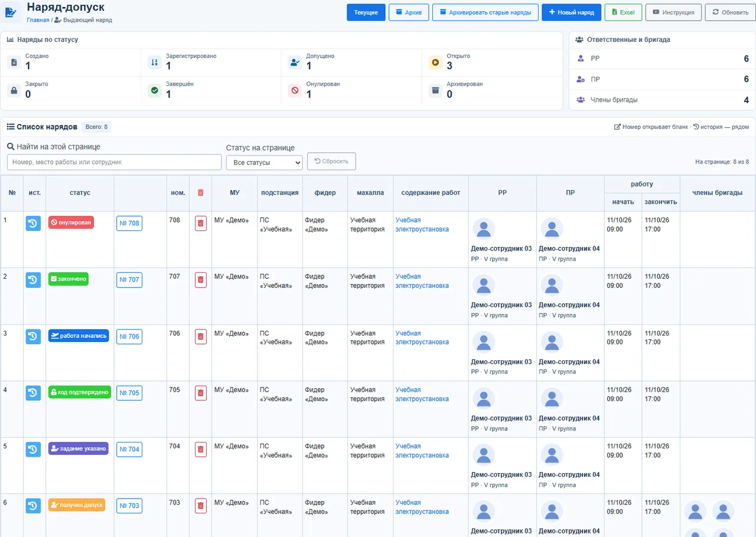Open history icon for order 706

coord(33,336)
